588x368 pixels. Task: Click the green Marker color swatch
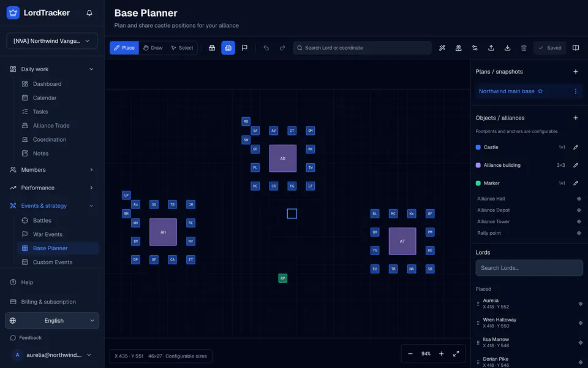pos(478,183)
